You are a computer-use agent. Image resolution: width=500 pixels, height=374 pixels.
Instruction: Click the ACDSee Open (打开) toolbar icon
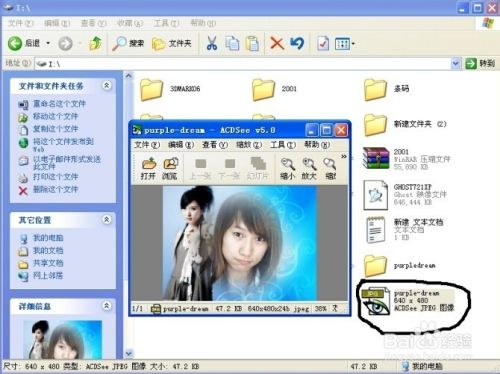tap(148, 168)
